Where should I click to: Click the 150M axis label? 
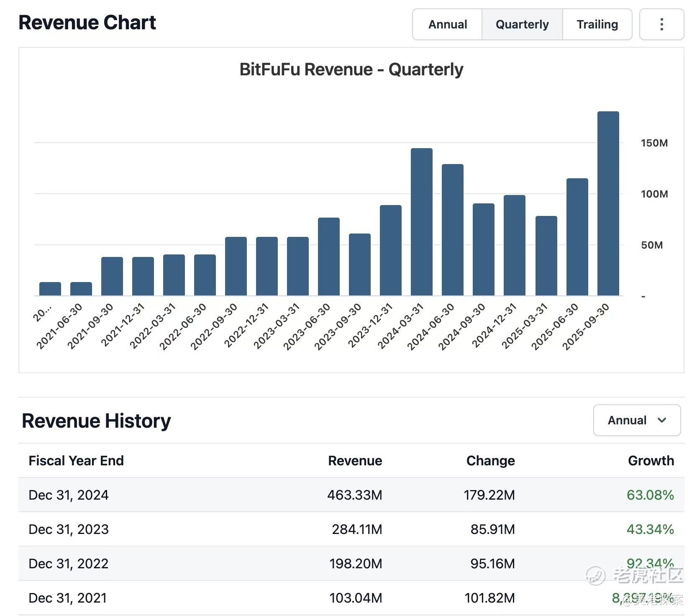tap(654, 143)
